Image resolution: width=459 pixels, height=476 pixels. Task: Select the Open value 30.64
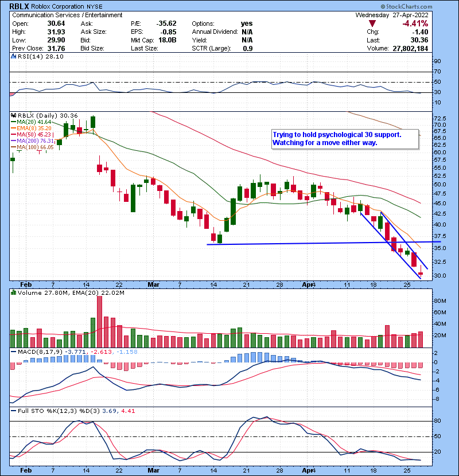pyautogui.click(x=56, y=24)
